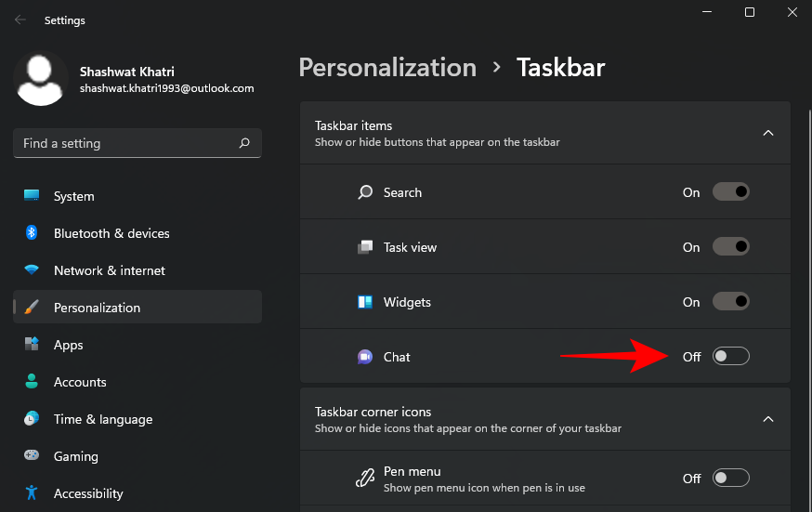Viewport: 812px width, 512px height.
Task: Turn off the Search taskbar toggle
Action: (x=730, y=192)
